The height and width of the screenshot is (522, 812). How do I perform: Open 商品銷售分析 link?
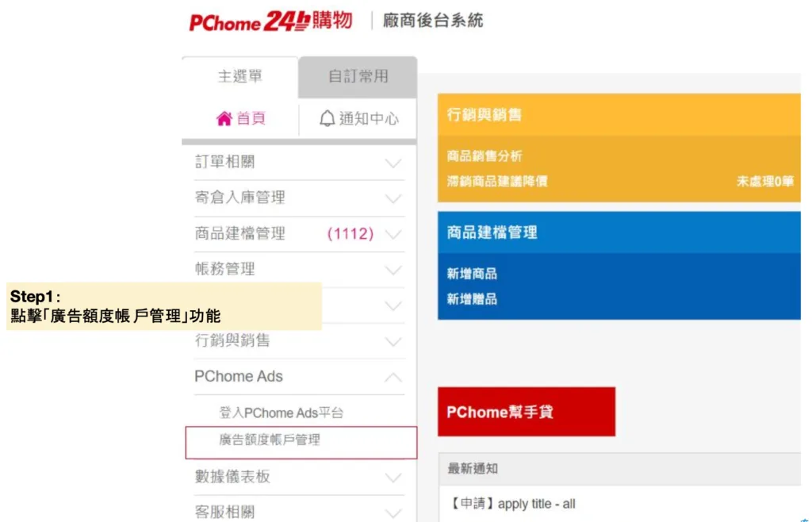[x=485, y=156]
